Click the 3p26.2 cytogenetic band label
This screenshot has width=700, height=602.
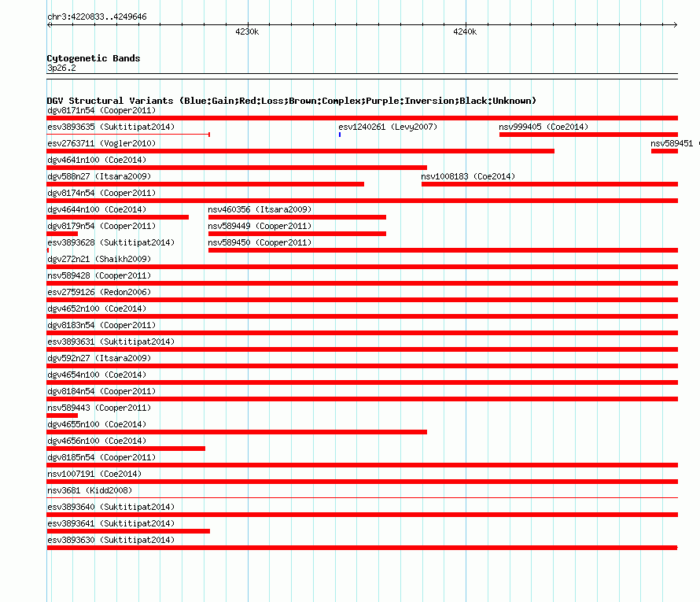61,68
